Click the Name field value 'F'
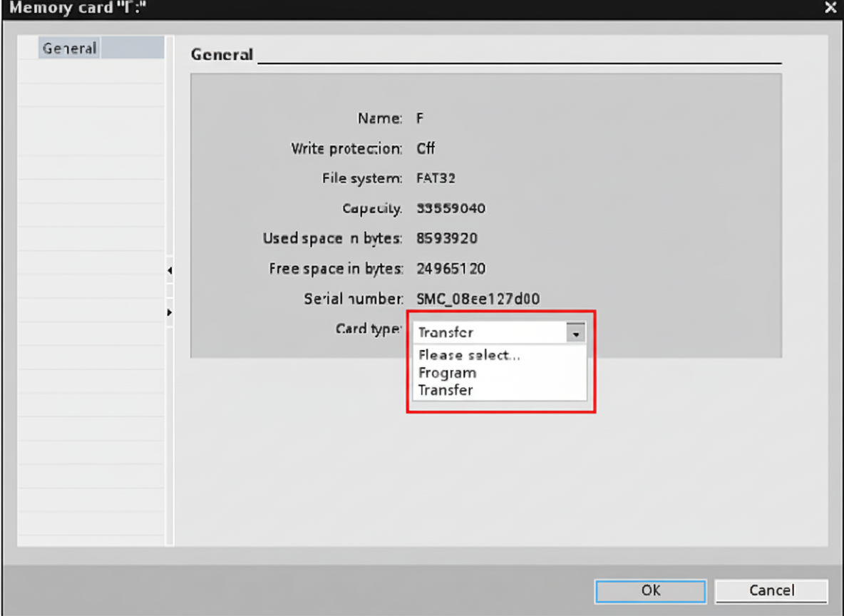 (419, 118)
